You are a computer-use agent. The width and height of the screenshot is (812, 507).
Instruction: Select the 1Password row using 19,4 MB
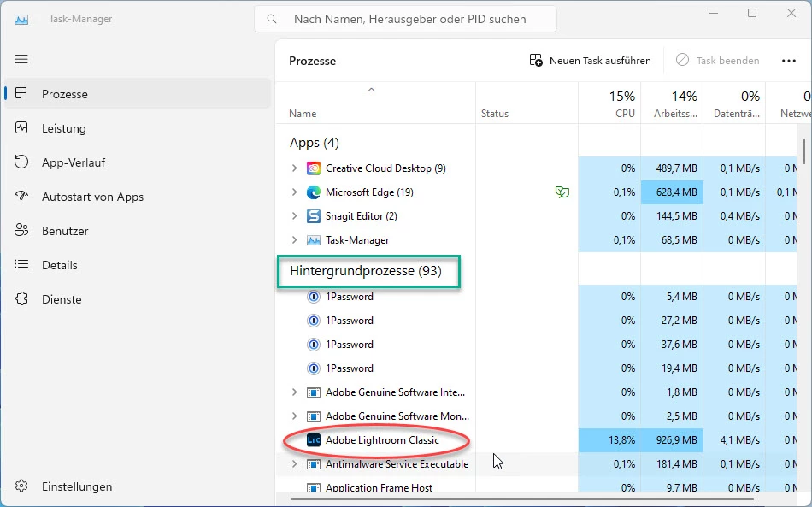(536, 368)
